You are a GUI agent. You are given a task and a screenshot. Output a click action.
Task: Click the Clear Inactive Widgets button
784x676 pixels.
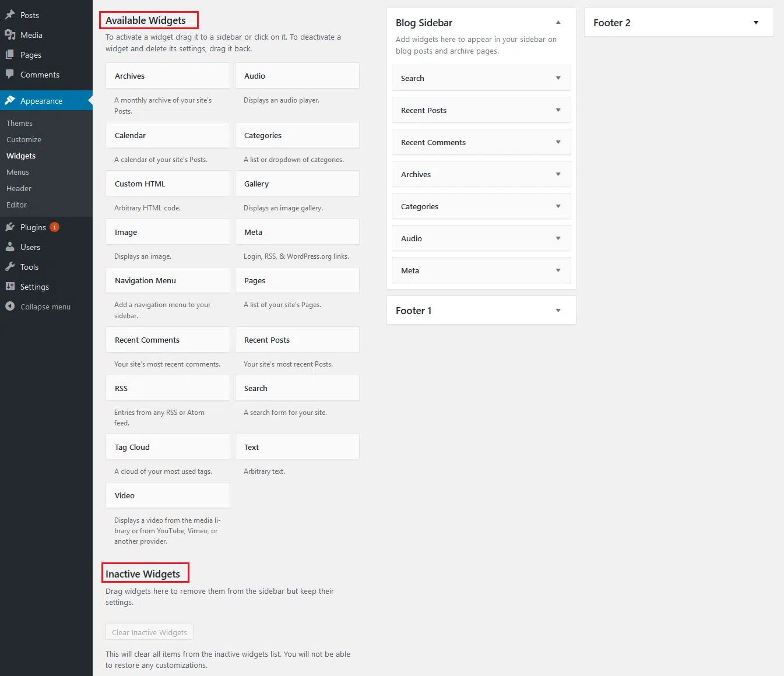coord(149,632)
